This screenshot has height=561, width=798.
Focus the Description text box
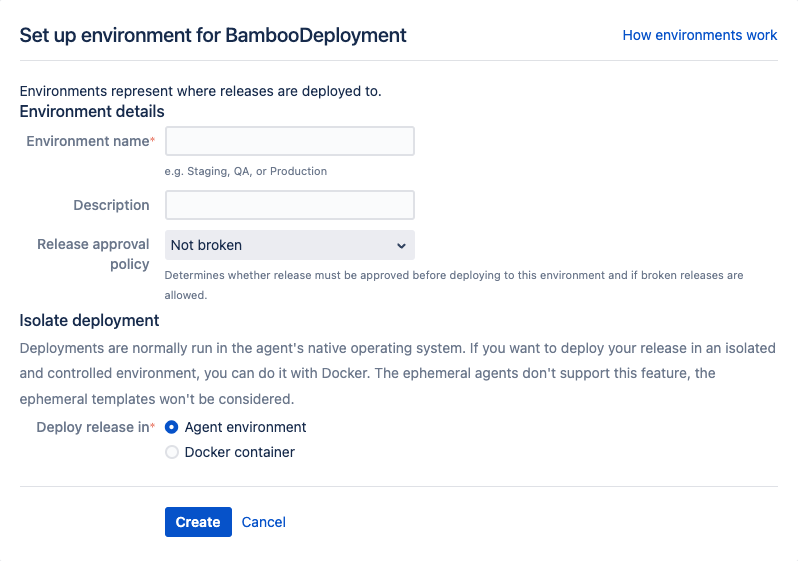pyautogui.click(x=289, y=205)
